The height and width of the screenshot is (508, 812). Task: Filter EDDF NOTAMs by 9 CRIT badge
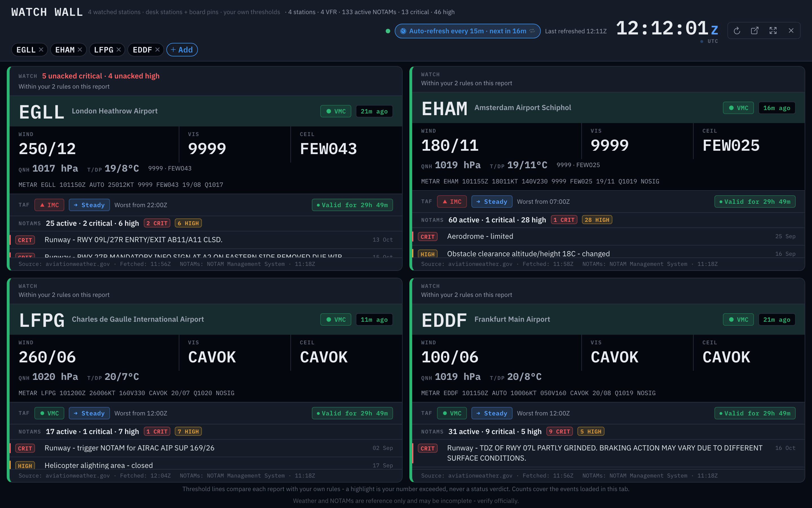point(560,432)
